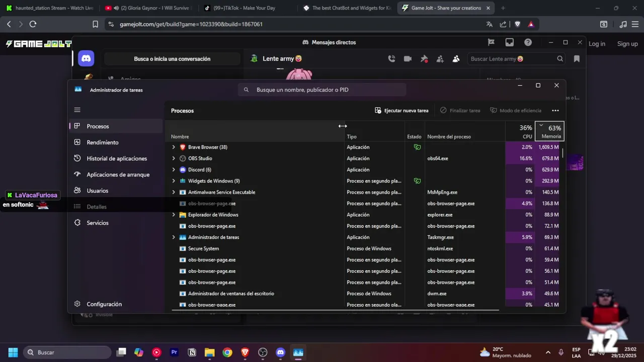Viewport: 644px width, 362px height.
Task: Open the Procesos section in the sidebar
Action: 116,126
